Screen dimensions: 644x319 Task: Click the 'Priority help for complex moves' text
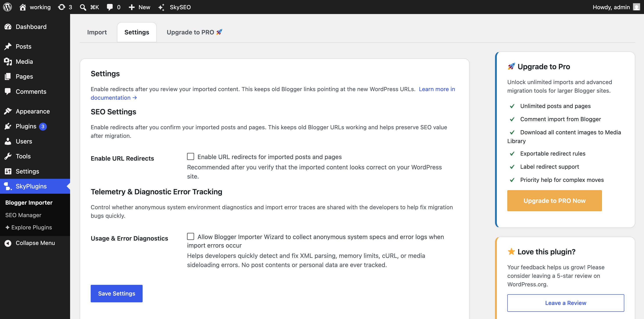pyautogui.click(x=562, y=180)
